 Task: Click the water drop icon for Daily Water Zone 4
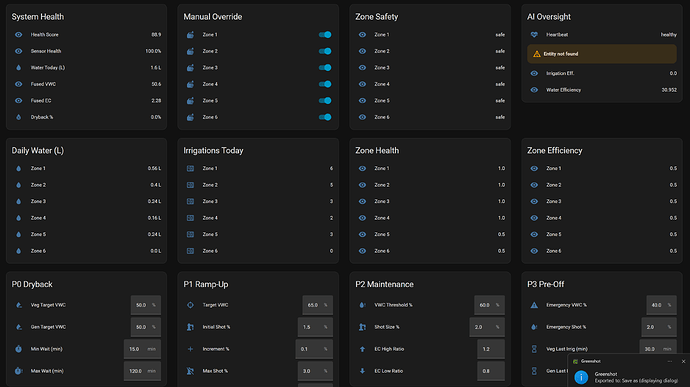[18, 218]
